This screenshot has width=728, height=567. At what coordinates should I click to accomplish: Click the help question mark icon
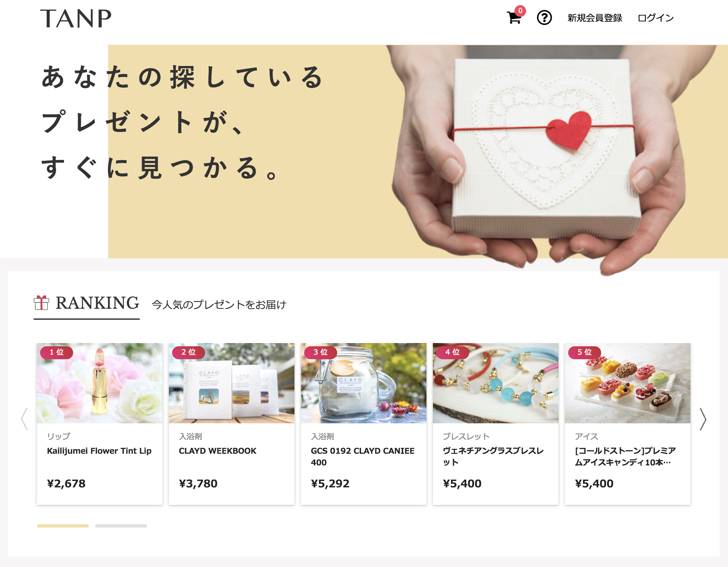click(544, 18)
